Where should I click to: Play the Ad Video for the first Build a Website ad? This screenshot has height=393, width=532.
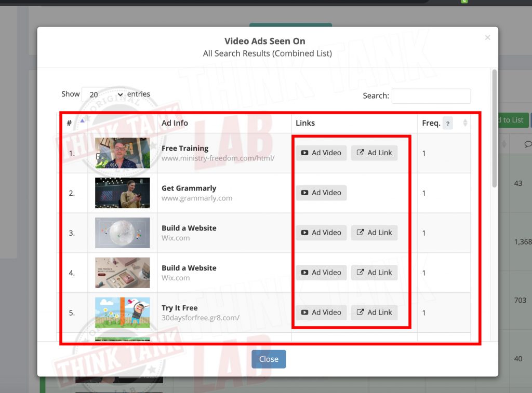(x=321, y=233)
